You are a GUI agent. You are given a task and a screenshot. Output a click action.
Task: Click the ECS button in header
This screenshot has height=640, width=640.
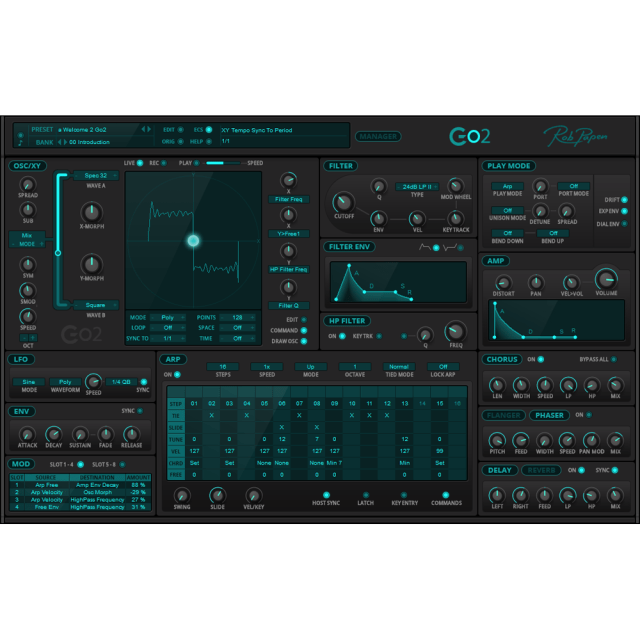pyautogui.click(x=209, y=129)
